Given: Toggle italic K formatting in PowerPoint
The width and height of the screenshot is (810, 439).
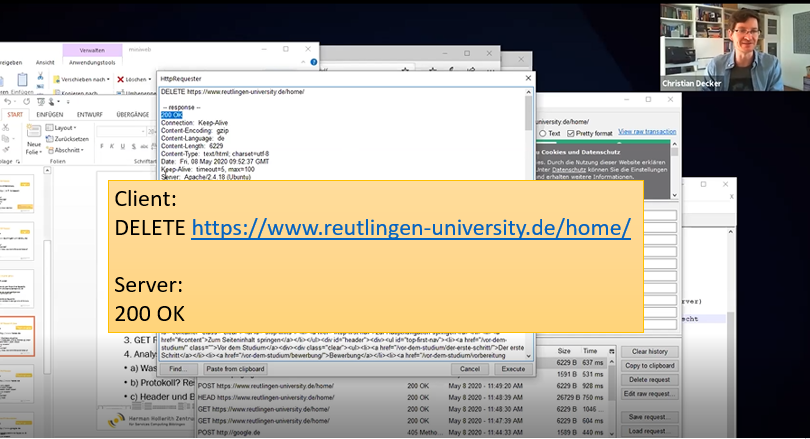Looking at the screenshot, I should 112,146.
